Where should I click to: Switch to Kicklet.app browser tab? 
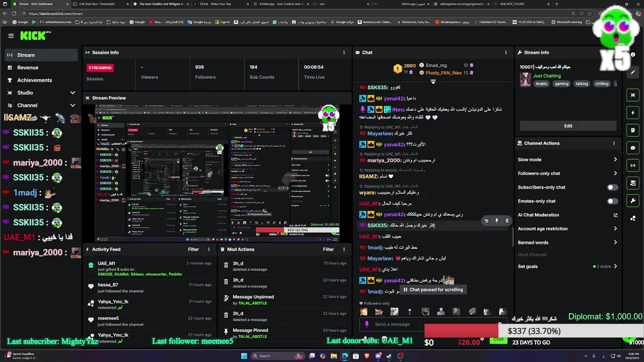pyautogui.click(x=281, y=4)
